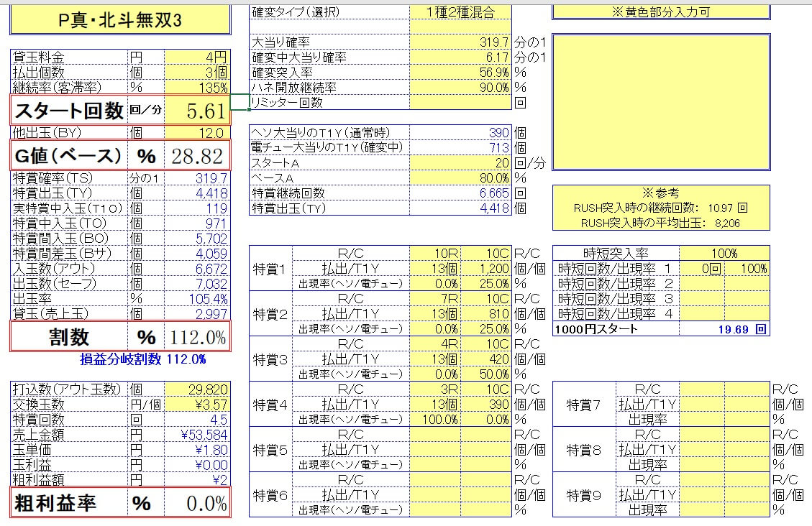Click the green-outlined active cell beside スタート回数
Screen dimensions: 812x526
pyautogui.click(x=240, y=103)
